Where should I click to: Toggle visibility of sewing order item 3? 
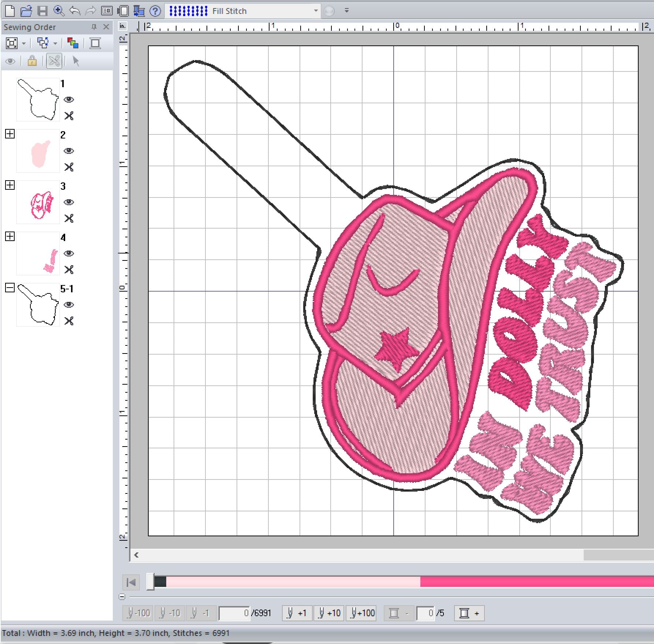69,202
